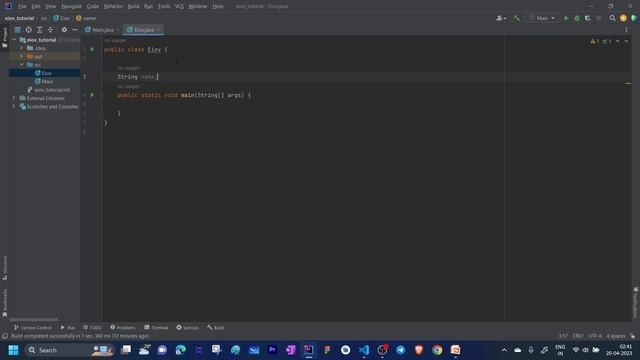640x360 pixels.
Task: Run with coverage icon in toolbar
Action: pyautogui.click(x=588, y=18)
